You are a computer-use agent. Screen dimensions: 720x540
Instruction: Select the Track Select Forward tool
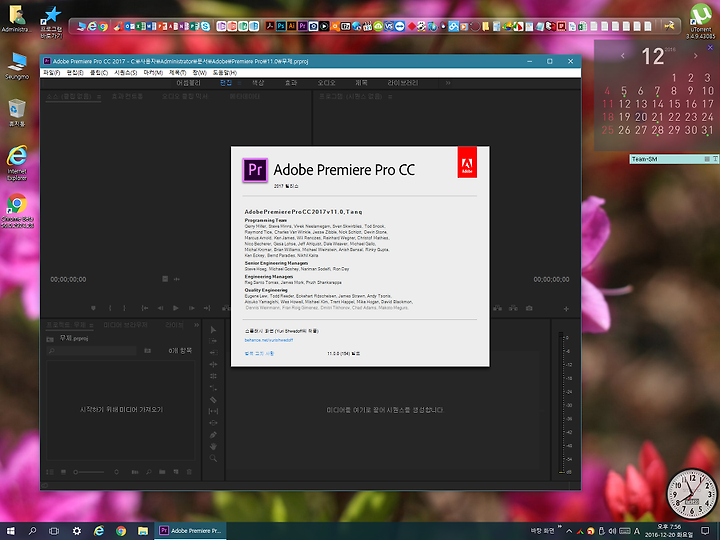213,341
